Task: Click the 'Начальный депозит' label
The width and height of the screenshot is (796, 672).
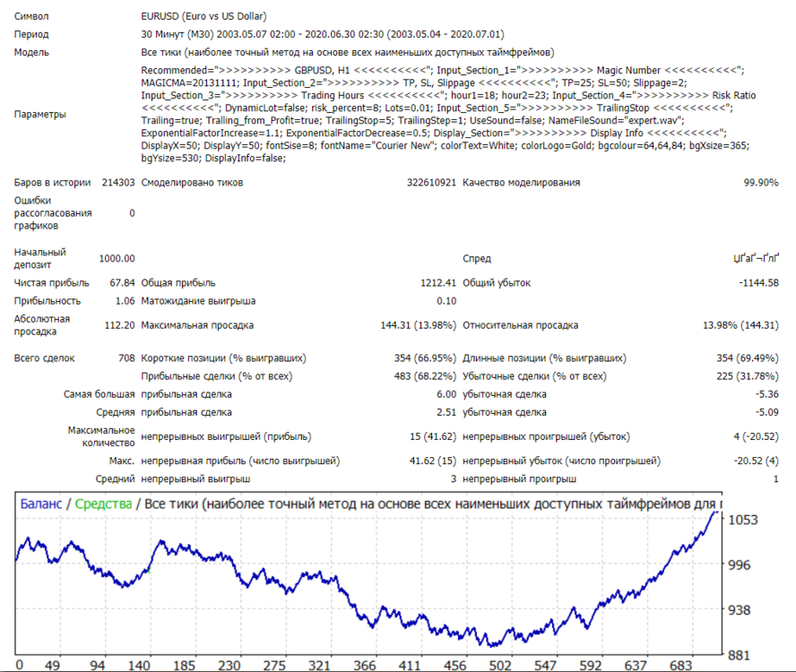Action: click(40, 258)
